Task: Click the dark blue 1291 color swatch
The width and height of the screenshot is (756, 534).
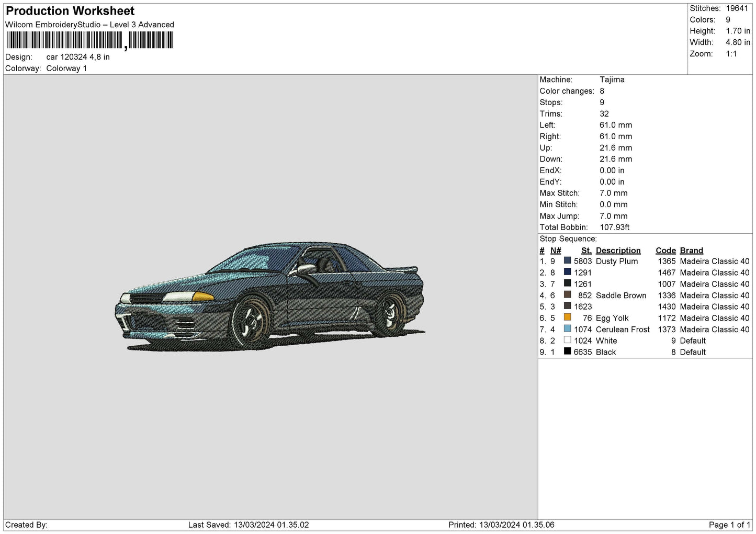Action: [567, 272]
